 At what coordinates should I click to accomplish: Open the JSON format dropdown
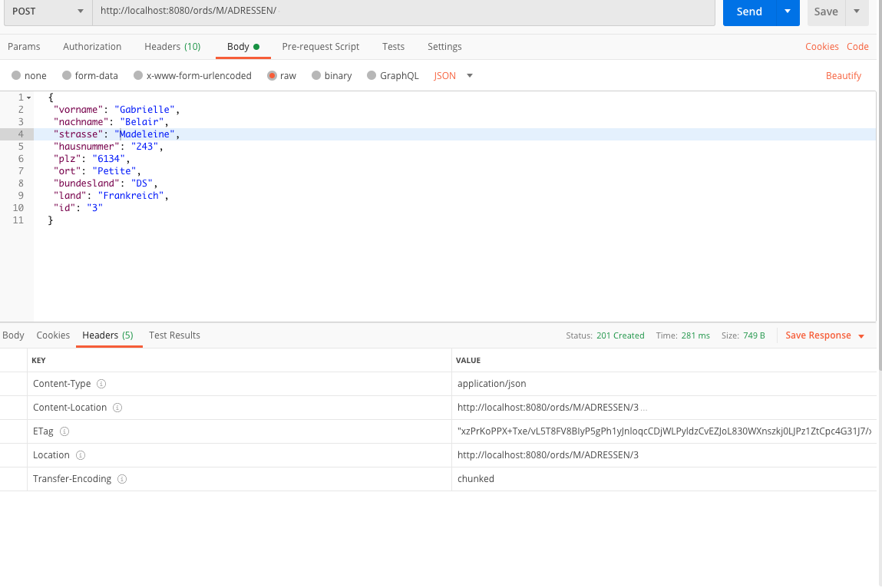point(469,76)
